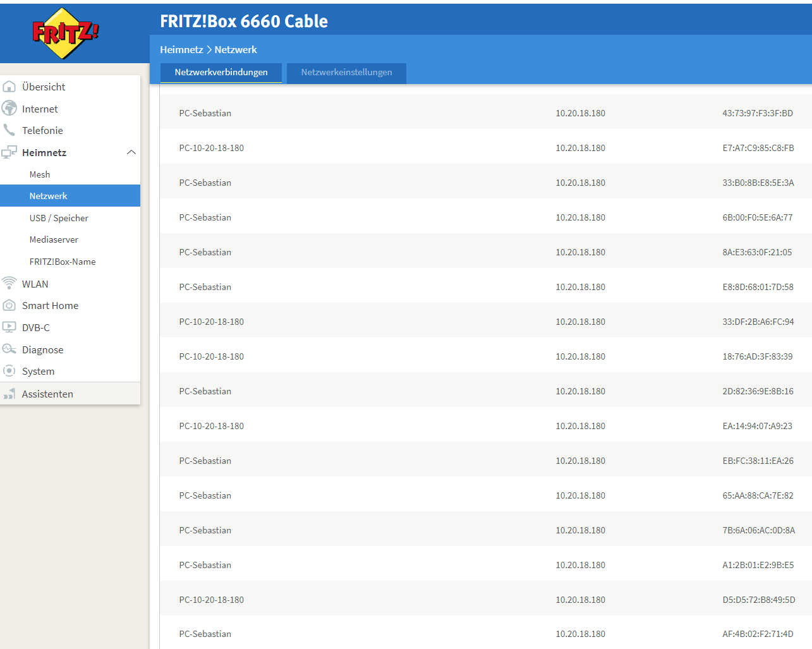Click MAC address 8A:E3:63:0F:21:05
Image resolution: width=812 pixels, height=649 pixels.
pos(757,252)
